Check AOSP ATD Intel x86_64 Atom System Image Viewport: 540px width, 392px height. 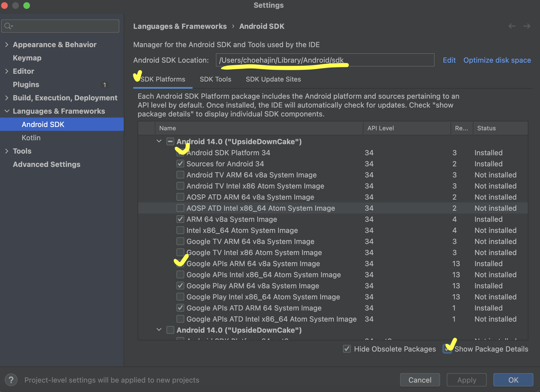pos(180,208)
